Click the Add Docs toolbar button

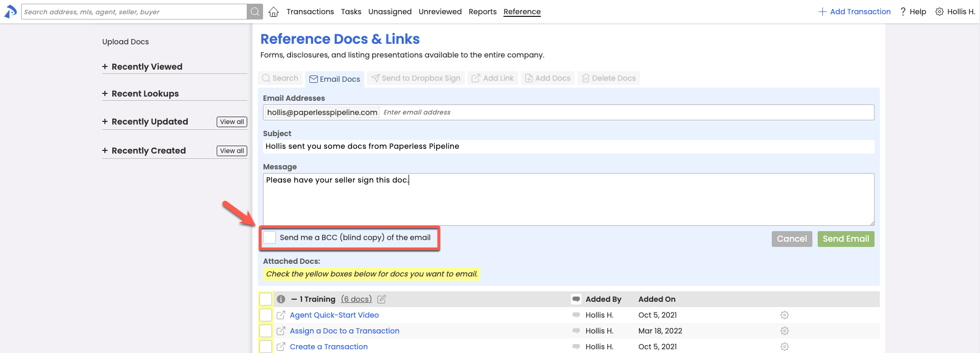548,78
